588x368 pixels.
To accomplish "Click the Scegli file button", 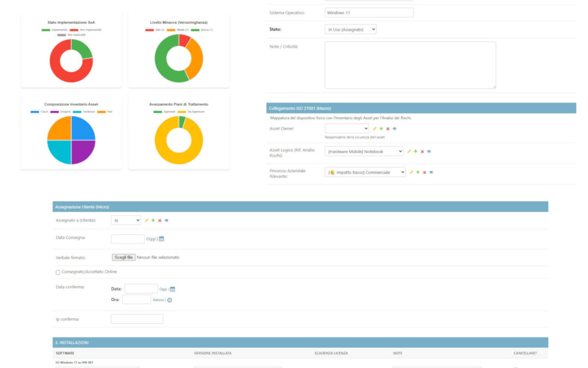I will point(124,257).
